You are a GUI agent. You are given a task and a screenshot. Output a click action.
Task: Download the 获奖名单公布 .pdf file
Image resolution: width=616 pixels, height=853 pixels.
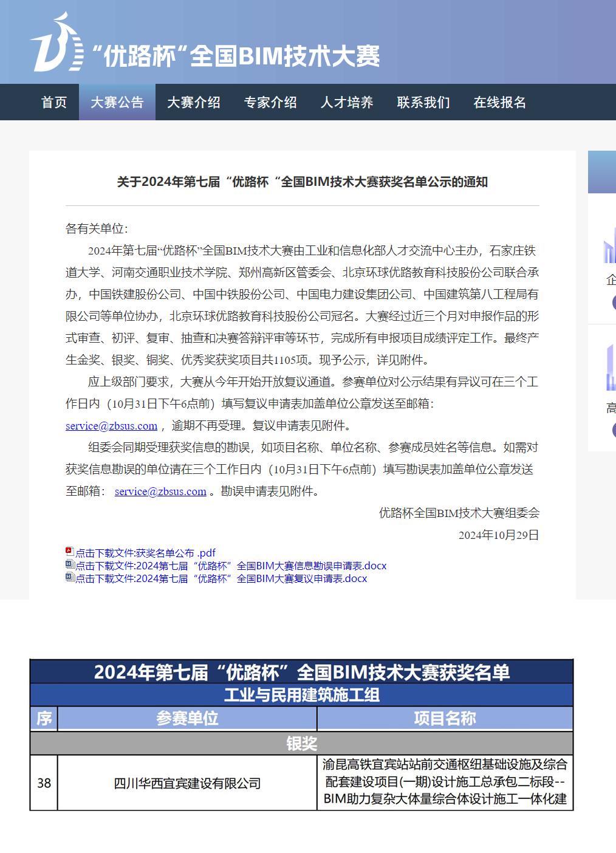[146, 553]
